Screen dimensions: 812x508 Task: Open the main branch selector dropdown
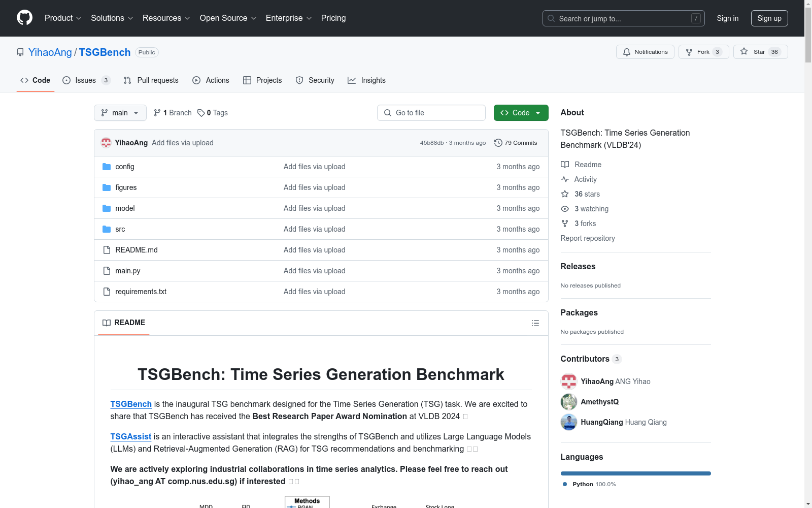(x=120, y=113)
